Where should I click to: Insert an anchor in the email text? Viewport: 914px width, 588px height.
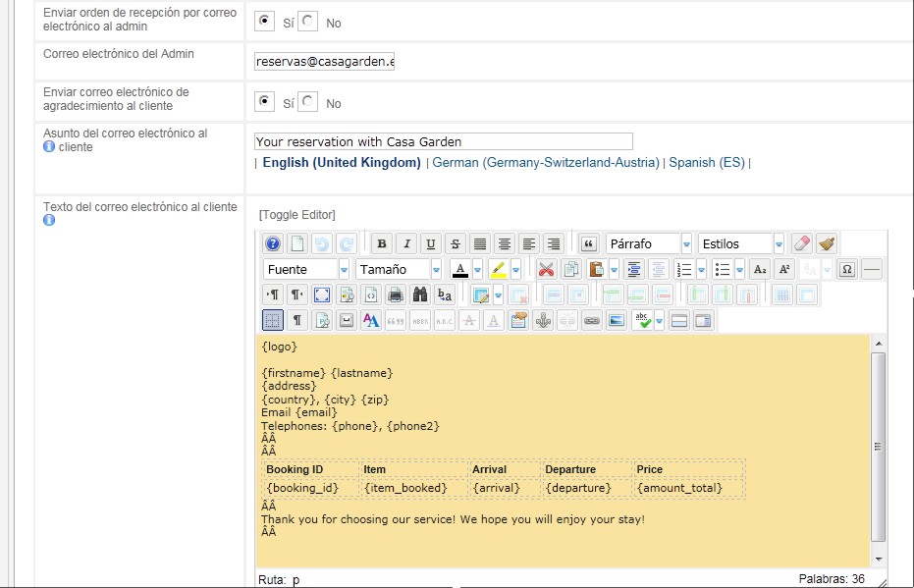click(541, 319)
